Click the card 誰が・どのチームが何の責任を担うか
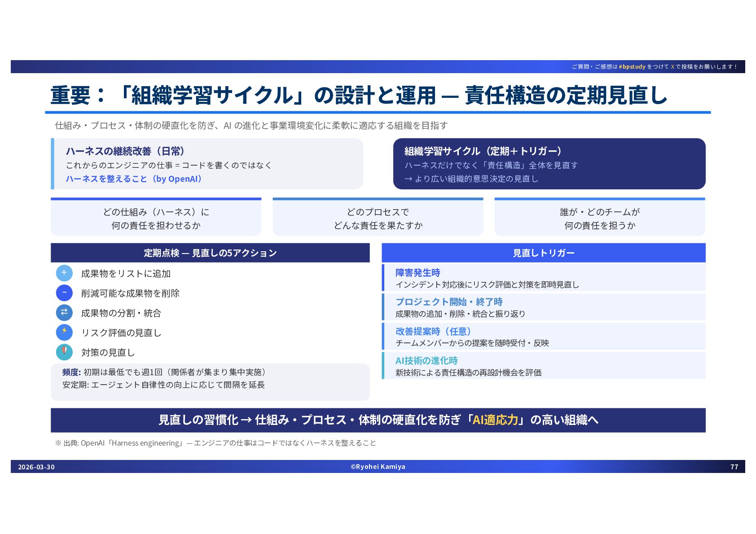The image size is (756, 534). [600, 217]
